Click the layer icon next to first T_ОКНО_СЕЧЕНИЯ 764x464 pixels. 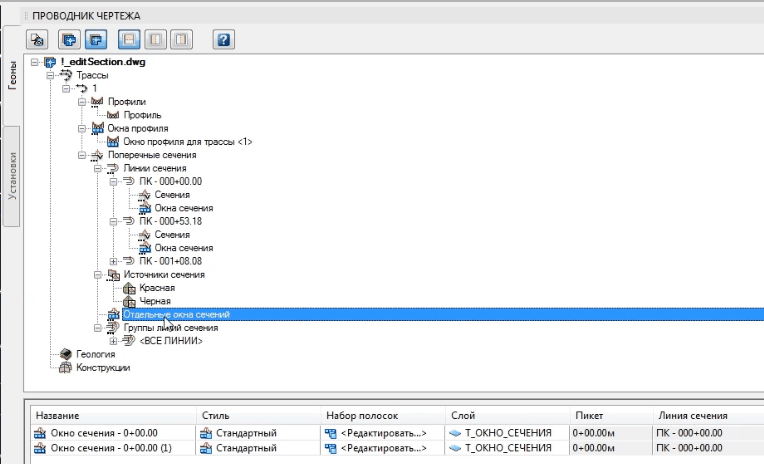(455, 433)
